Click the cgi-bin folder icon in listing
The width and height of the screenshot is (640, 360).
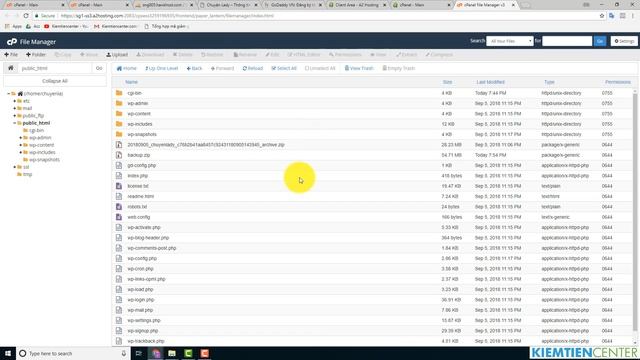(119, 93)
